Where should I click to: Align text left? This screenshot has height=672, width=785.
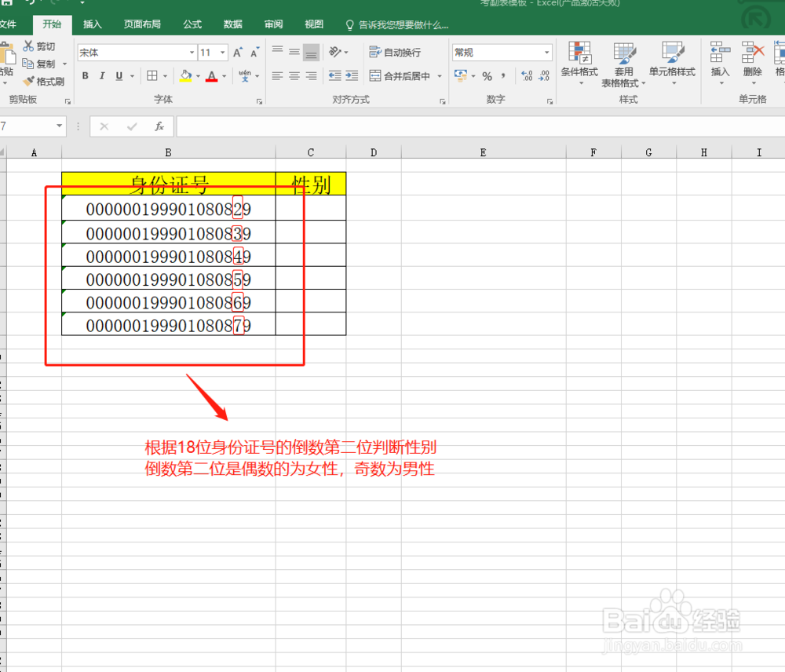(277, 76)
